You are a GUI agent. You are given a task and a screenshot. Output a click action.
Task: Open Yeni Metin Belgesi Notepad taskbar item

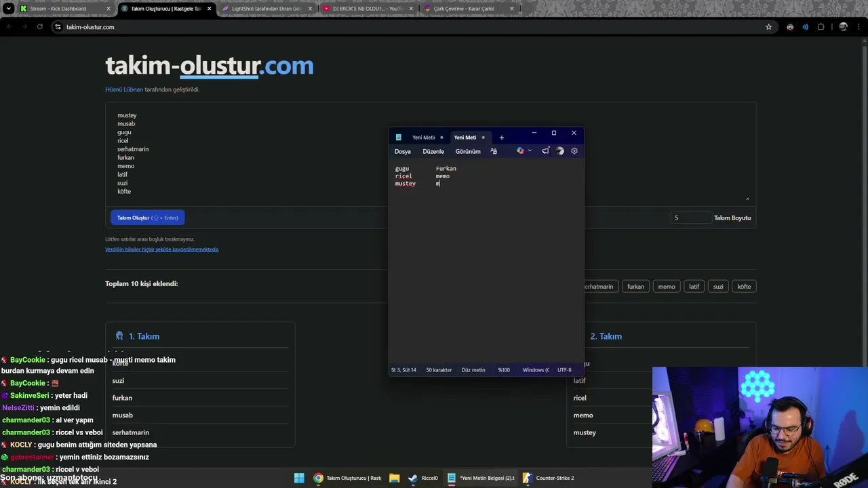(481, 478)
